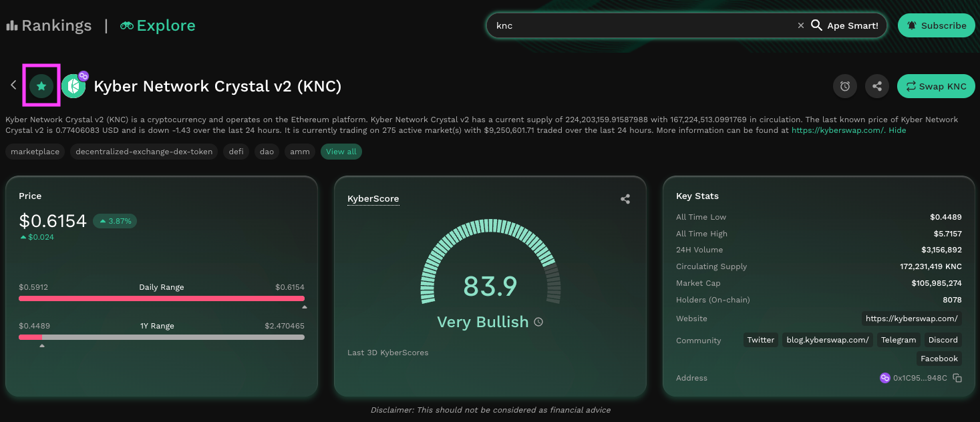Share the KNC token page from header
The image size is (980, 422).
coord(877,86)
